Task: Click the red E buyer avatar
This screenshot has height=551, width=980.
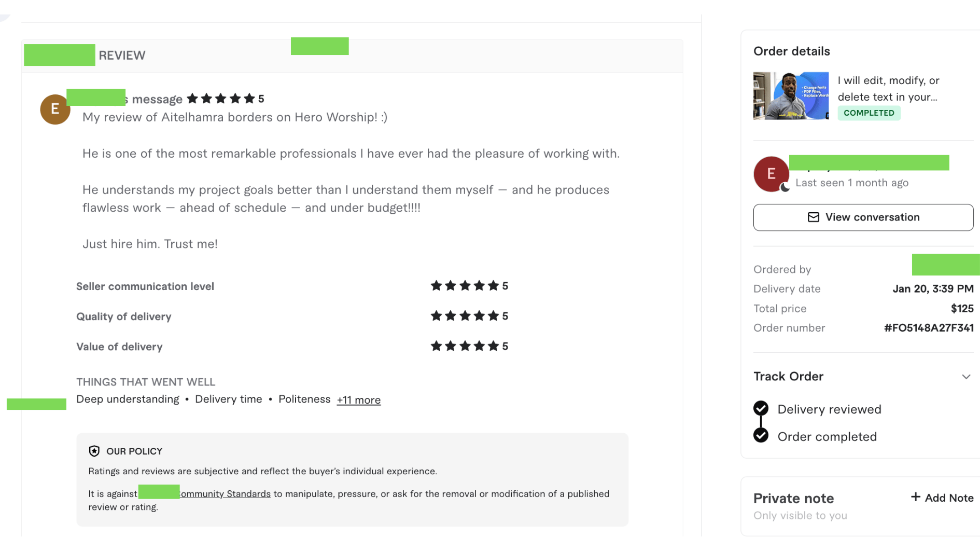Action: (771, 174)
